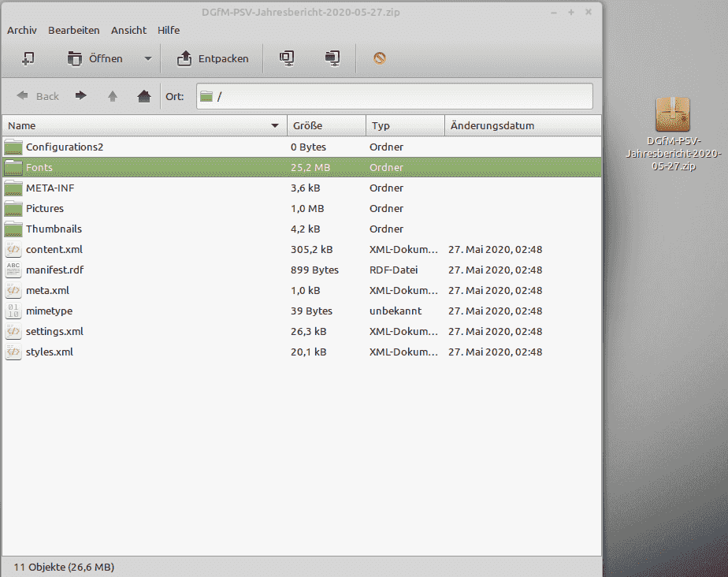
Task: Click the new archive toolbar icon
Action: point(28,58)
